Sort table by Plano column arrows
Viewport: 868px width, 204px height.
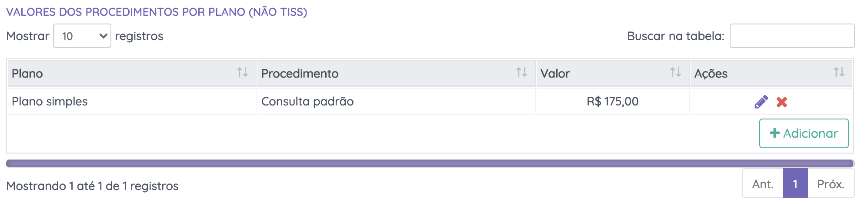(x=242, y=72)
